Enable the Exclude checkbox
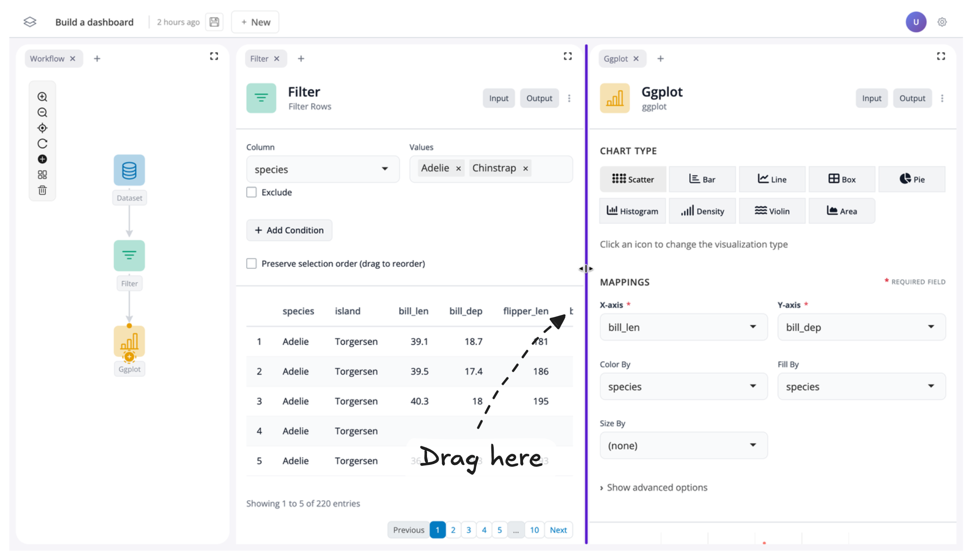 [252, 192]
